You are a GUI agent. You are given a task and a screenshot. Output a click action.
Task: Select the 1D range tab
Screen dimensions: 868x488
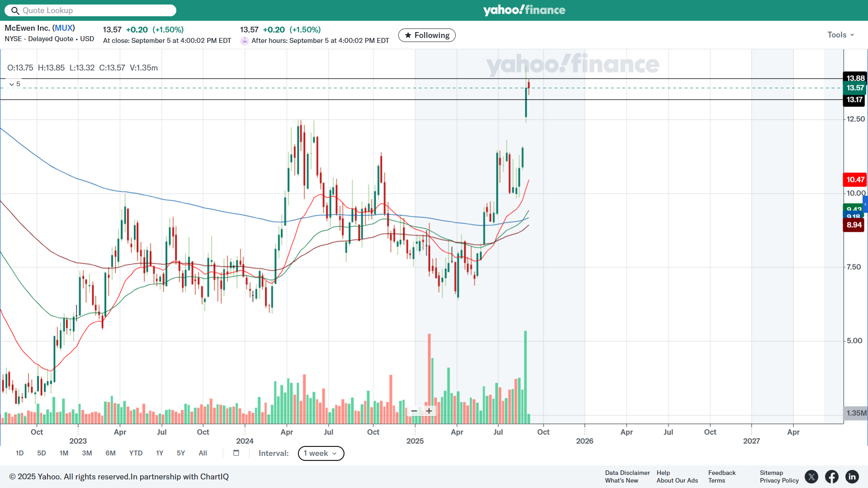[x=19, y=453]
